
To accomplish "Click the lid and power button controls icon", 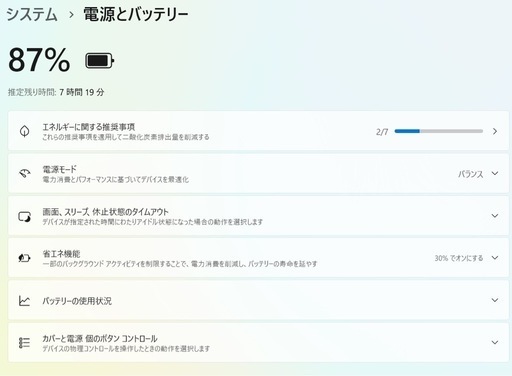I will click(24, 343).
